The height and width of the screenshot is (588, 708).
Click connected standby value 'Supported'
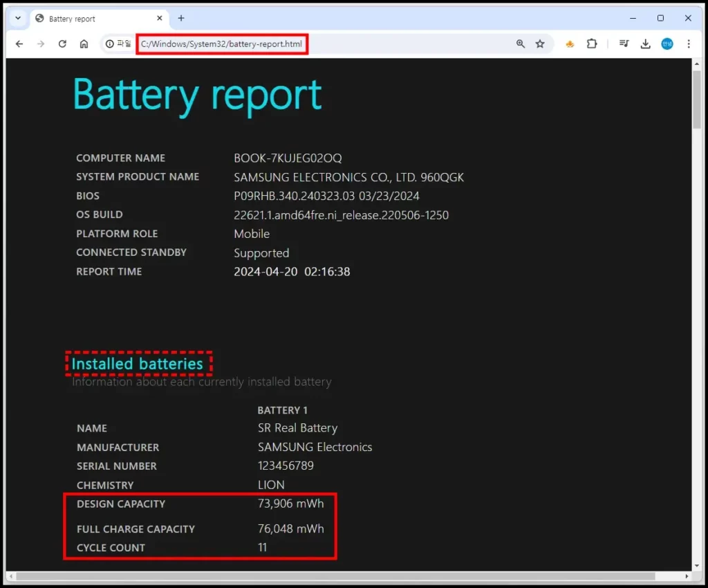tap(261, 253)
